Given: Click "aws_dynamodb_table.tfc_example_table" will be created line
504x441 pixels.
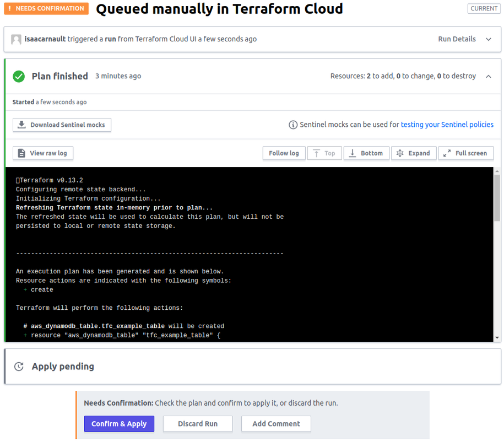Looking at the screenshot, I should [124, 326].
